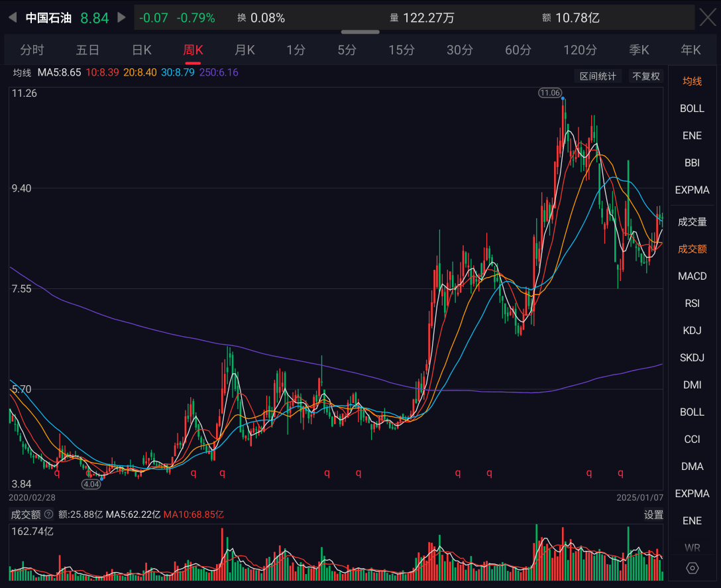
Task: Switch to the 年K tab
Action: click(691, 50)
